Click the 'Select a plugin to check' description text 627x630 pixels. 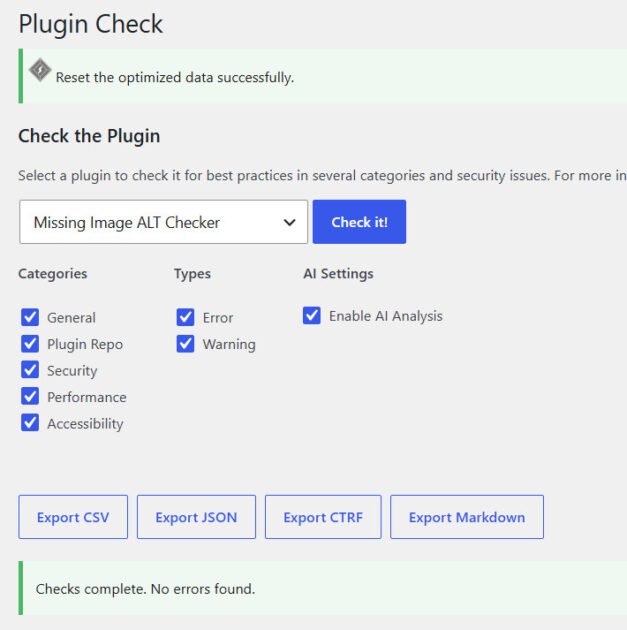(322, 176)
